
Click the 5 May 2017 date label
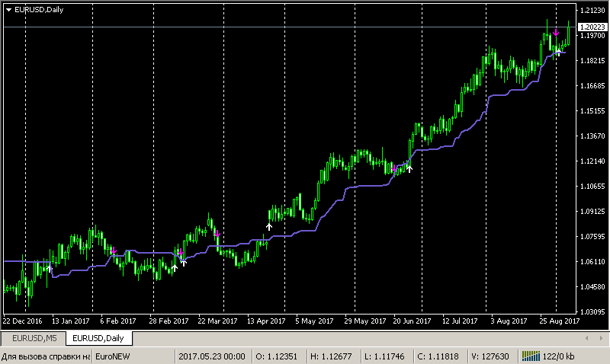click(314, 321)
